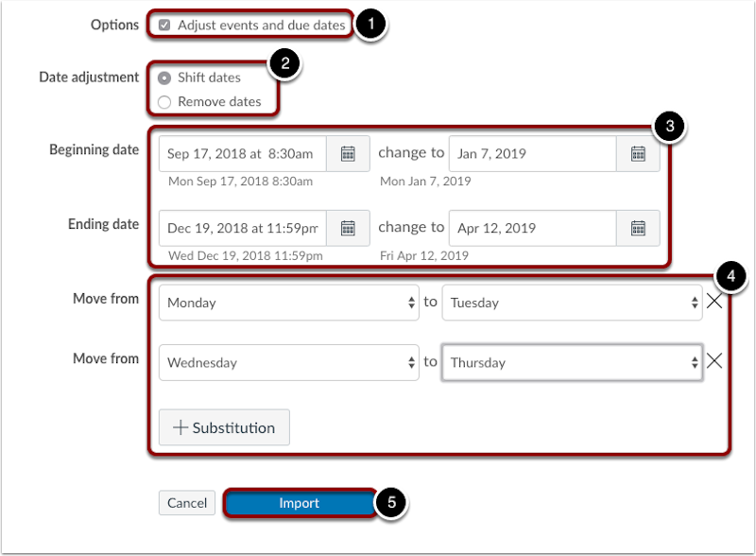Open the Tuesday destination day dropdown
The height and width of the screenshot is (556, 756).
pos(572,303)
